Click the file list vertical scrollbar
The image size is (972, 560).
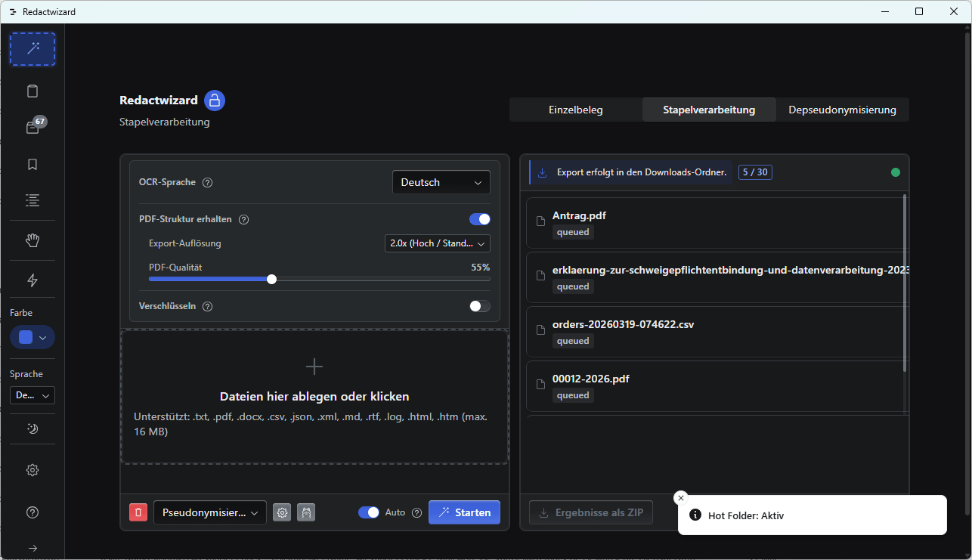(905, 283)
